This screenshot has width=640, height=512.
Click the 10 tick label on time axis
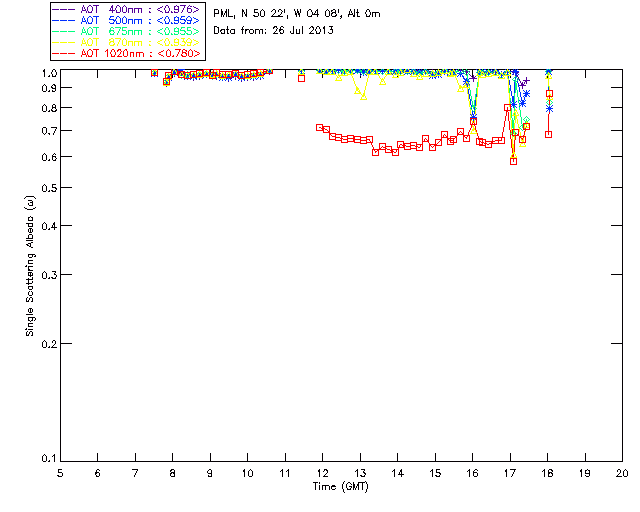click(247, 473)
